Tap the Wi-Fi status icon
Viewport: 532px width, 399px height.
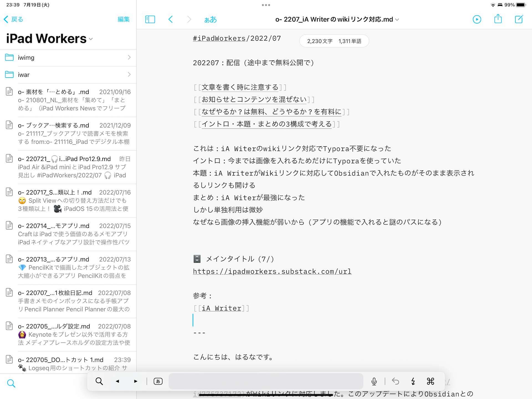(493, 5)
